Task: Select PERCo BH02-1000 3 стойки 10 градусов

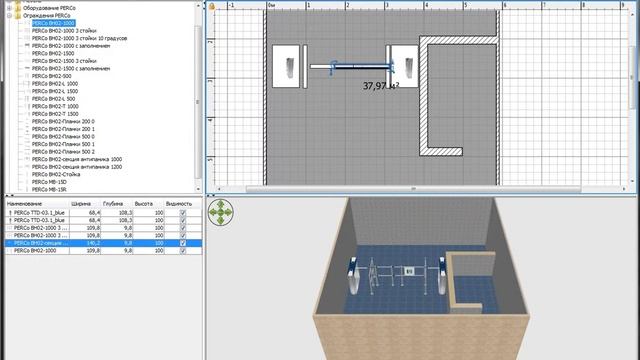Action: tap(80, 38)
